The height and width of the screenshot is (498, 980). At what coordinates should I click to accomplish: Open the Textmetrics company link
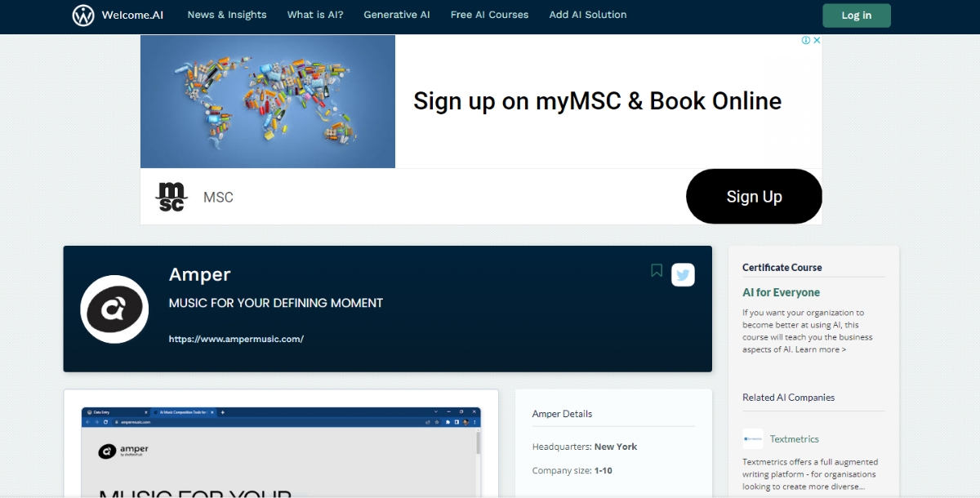click(x=794, y=439)
